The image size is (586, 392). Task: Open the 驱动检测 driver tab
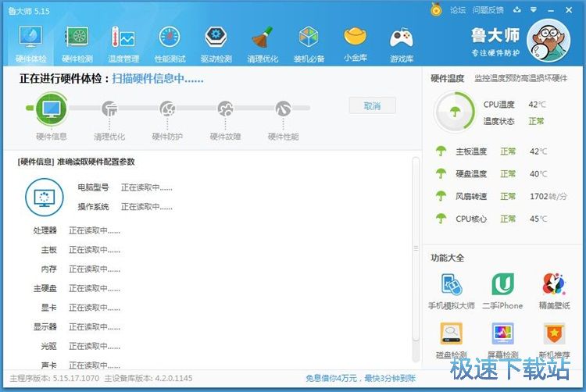pos(216,44)
